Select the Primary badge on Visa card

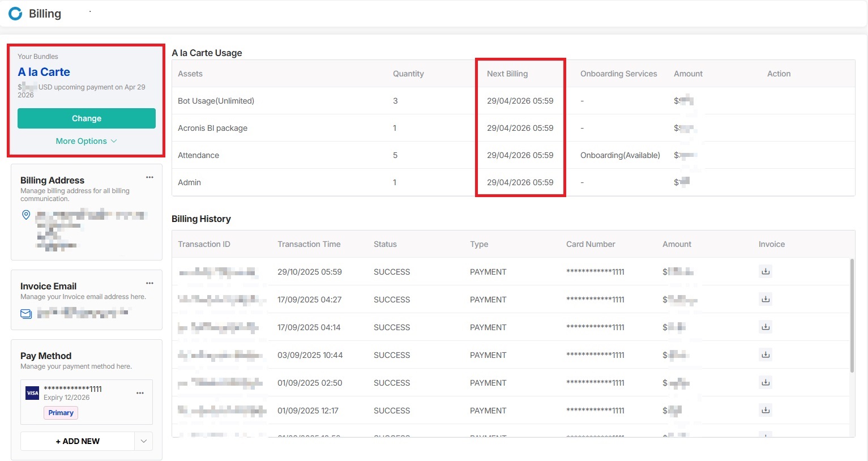[61, 413]
